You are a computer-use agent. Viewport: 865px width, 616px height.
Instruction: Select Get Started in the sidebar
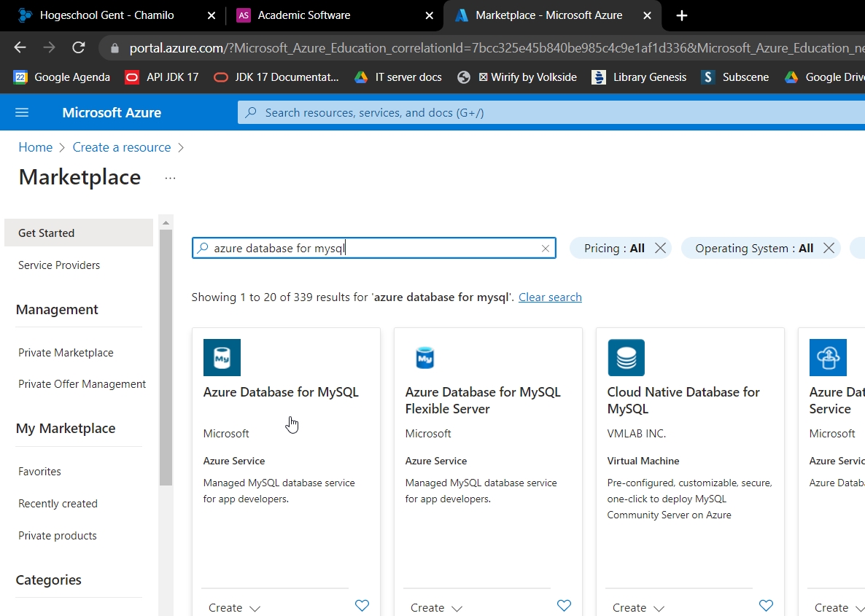(x=78, y=233)
